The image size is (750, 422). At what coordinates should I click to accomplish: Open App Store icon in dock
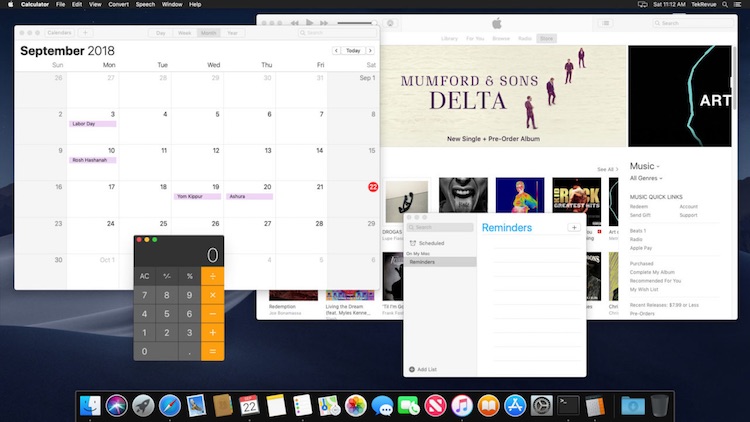tap(515, 406)
